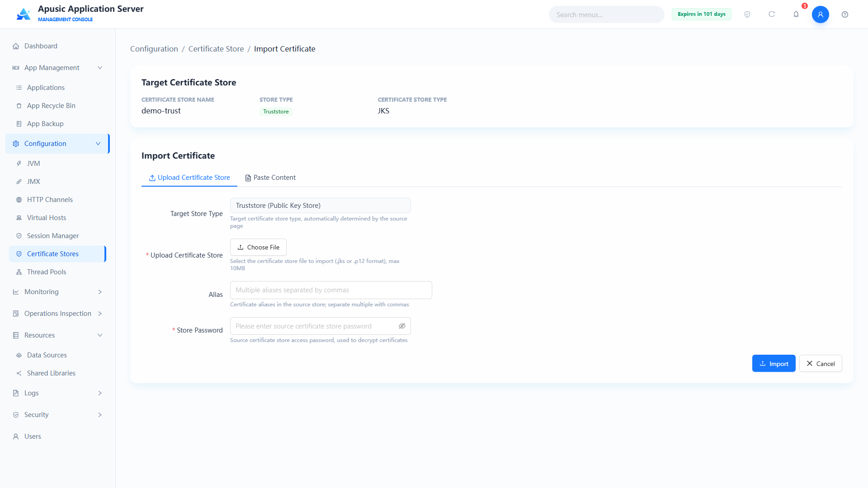Expand Operations Inspection menu
The width and height of the screenshot is (868, 488).
tap(58, 314)
